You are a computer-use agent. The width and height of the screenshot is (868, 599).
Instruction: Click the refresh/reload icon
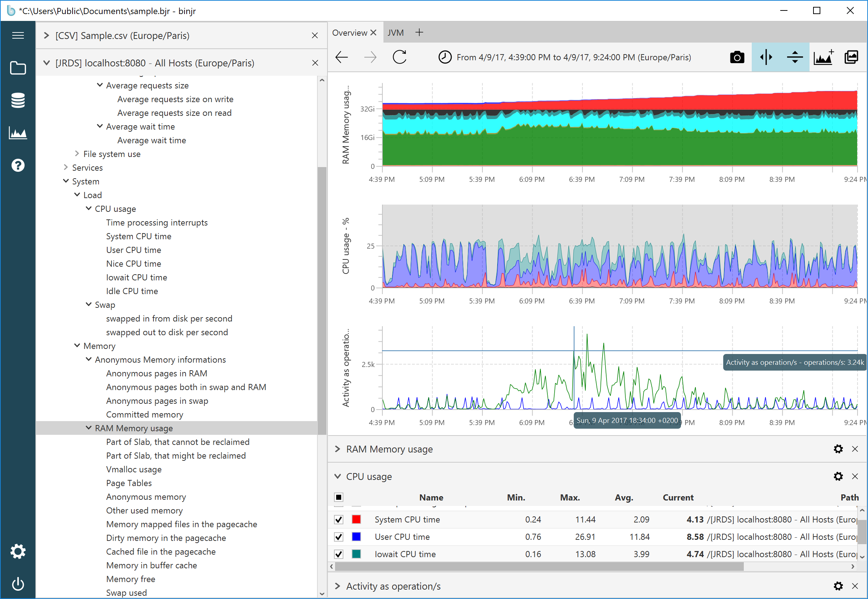(400, 58)
